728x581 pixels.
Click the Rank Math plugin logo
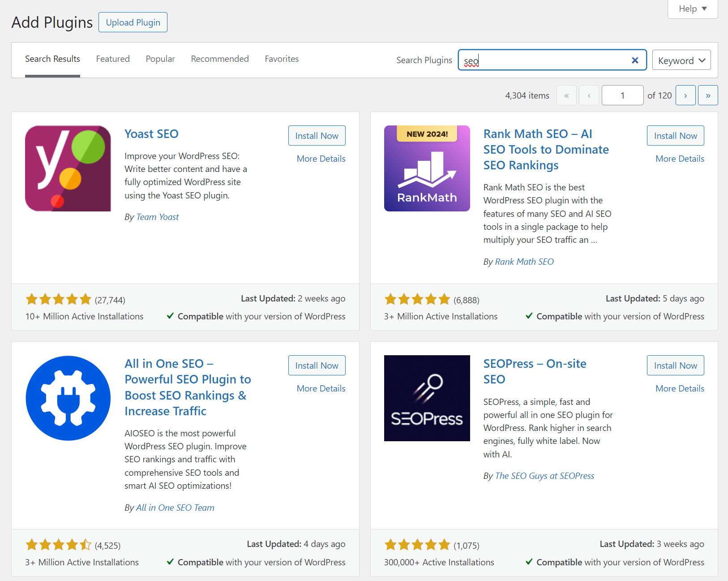coord(427,168)
